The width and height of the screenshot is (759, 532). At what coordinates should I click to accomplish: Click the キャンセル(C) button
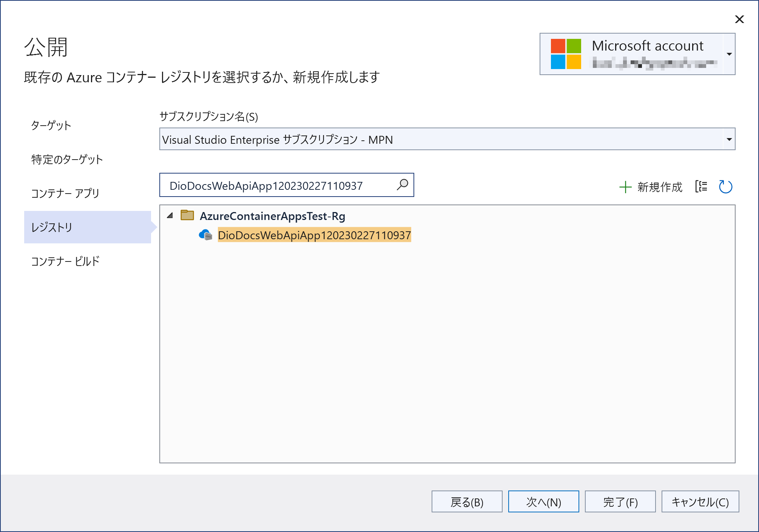700,501
